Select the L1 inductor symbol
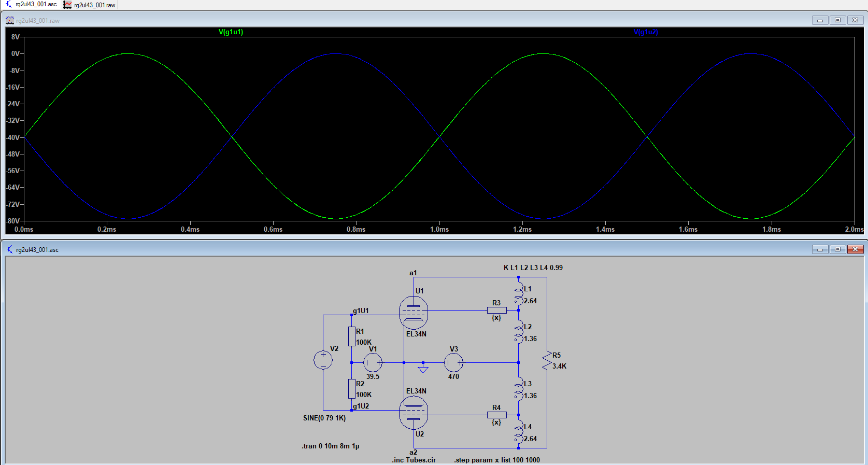Screen dimensions: 868x465 pos(518,294)
